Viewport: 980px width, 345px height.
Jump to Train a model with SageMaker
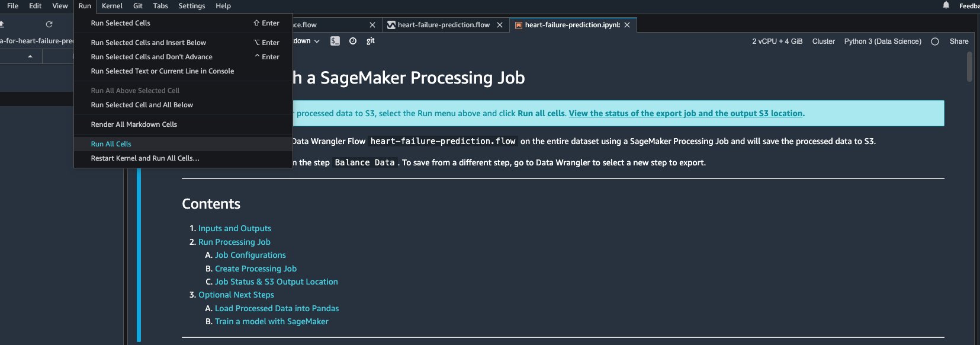(x=272, y=321)
